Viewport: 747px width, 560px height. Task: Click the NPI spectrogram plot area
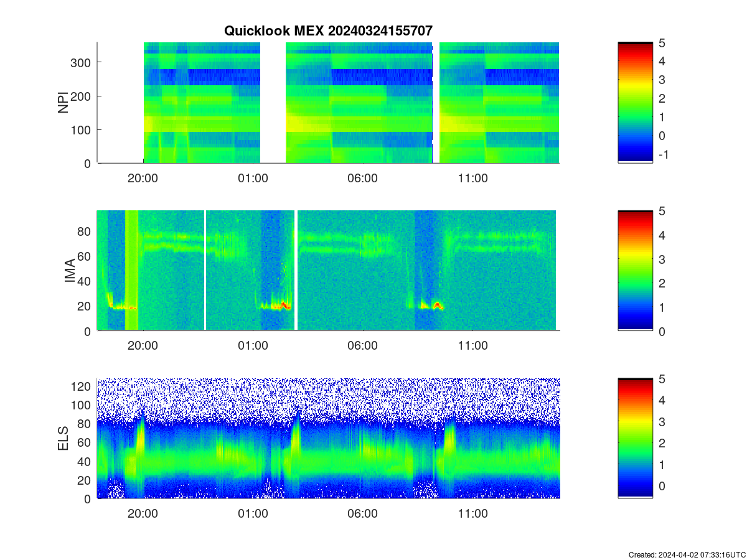point(328,103)
